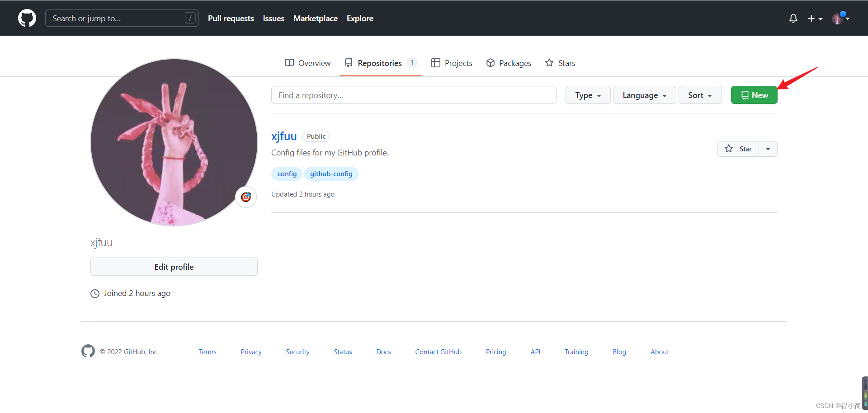This screenshot has width=868, height=413.
Task: Click the set status emoji badge
Action: pos(246,197)
